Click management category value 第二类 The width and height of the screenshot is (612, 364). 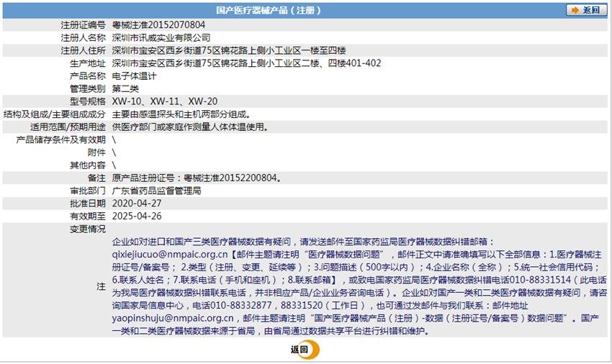point(125,89)
